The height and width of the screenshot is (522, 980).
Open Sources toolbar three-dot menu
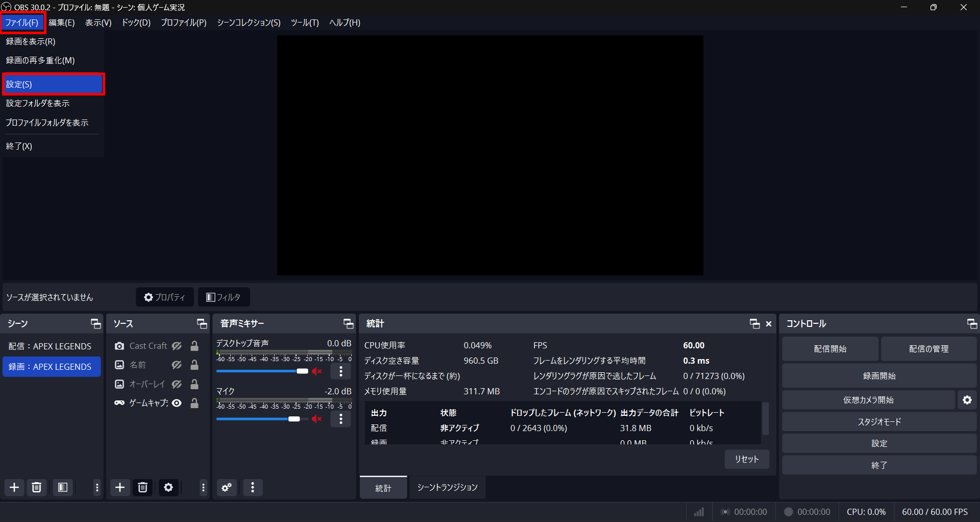203,488
